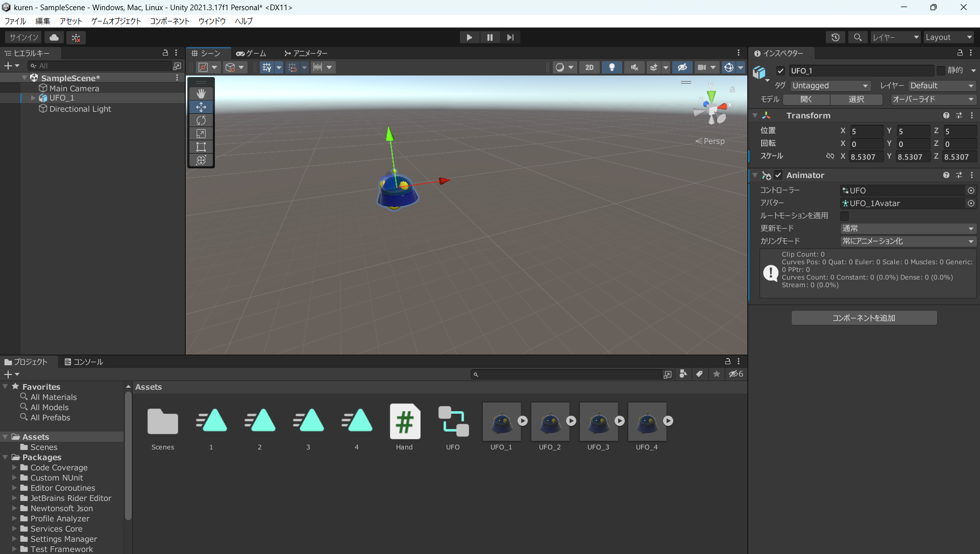Enable the ルートモーションを適用 checkbox
This screenshot has width=980, height=554.
845,216
